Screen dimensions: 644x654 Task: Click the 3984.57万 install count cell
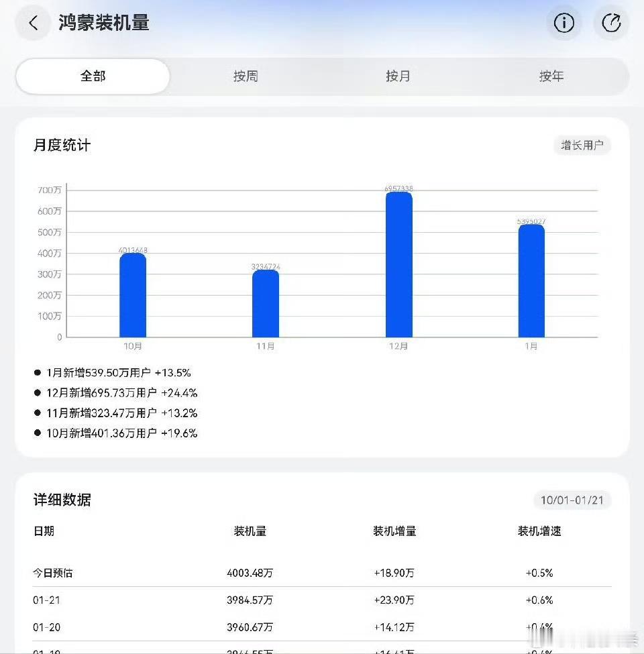coord(250,600)
